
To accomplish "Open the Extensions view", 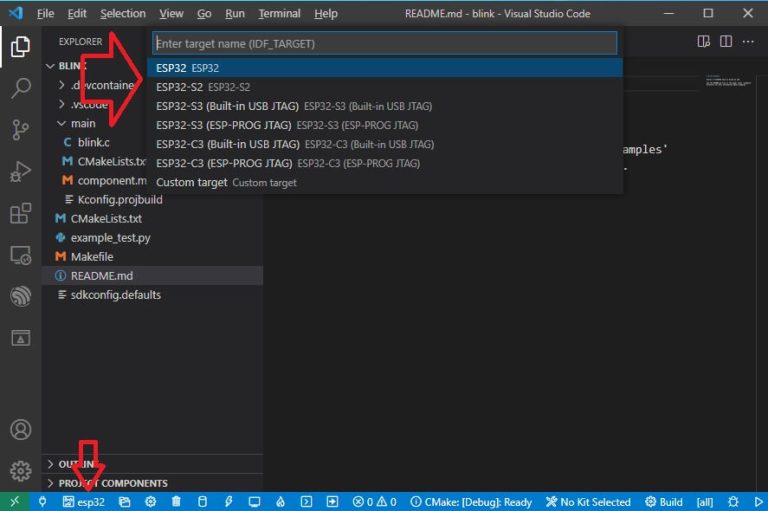I will pos(20,214).
